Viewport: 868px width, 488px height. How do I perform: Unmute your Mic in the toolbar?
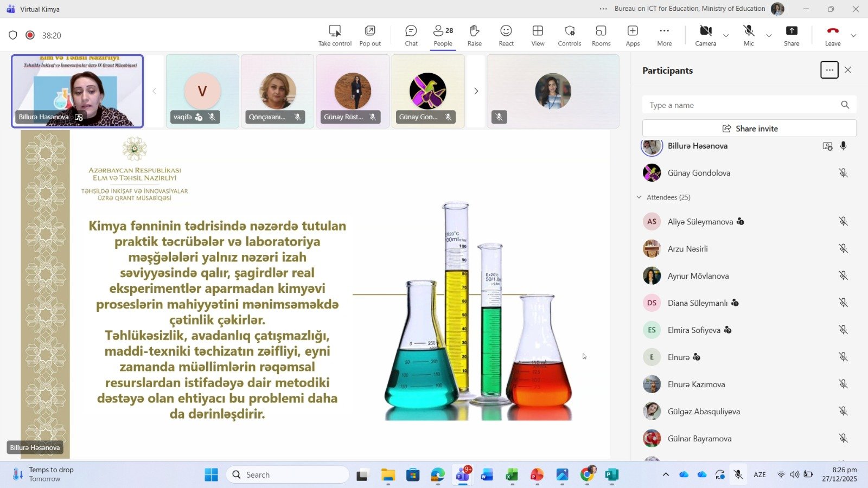tap(749, 35)
